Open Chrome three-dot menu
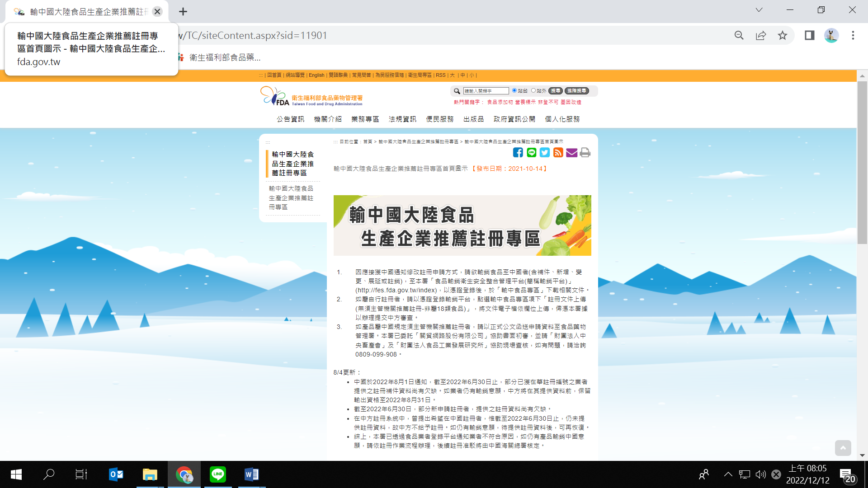 pos(853,35)
